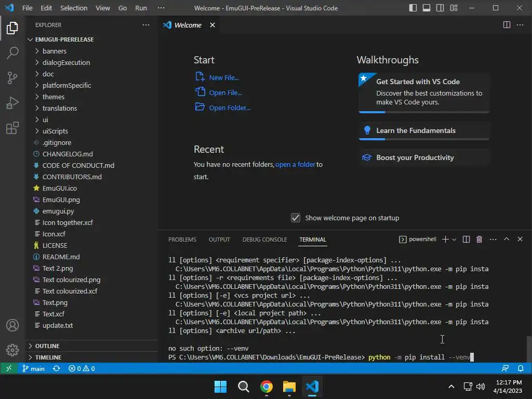The image size is (532, 399).
Task: Open the Explorer view in activity bar
Action: click(12, 28)
